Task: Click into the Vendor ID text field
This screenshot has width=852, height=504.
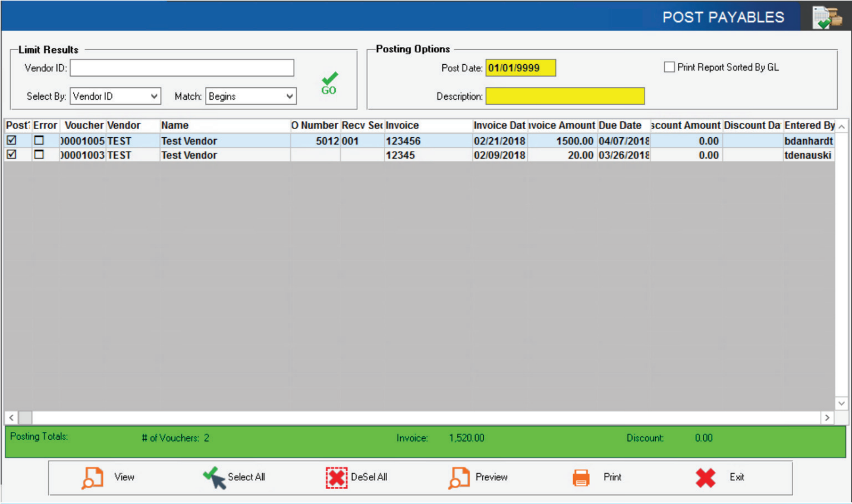Action: 182,68
